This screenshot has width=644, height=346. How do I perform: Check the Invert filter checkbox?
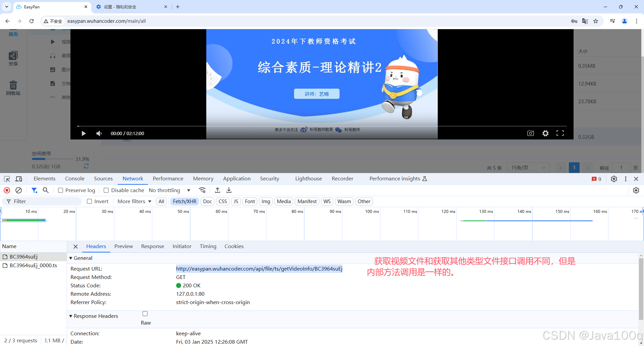pos(89,201)
